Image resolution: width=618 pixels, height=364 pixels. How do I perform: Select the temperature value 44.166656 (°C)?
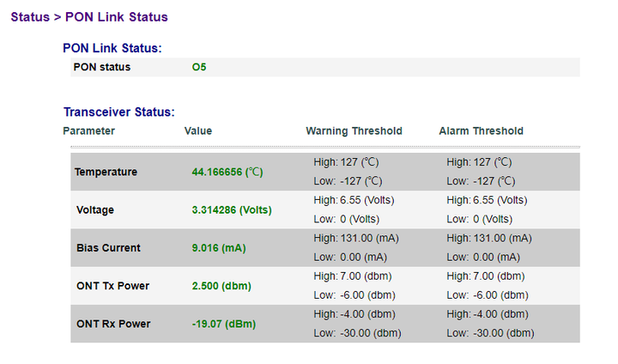(227, 172)
